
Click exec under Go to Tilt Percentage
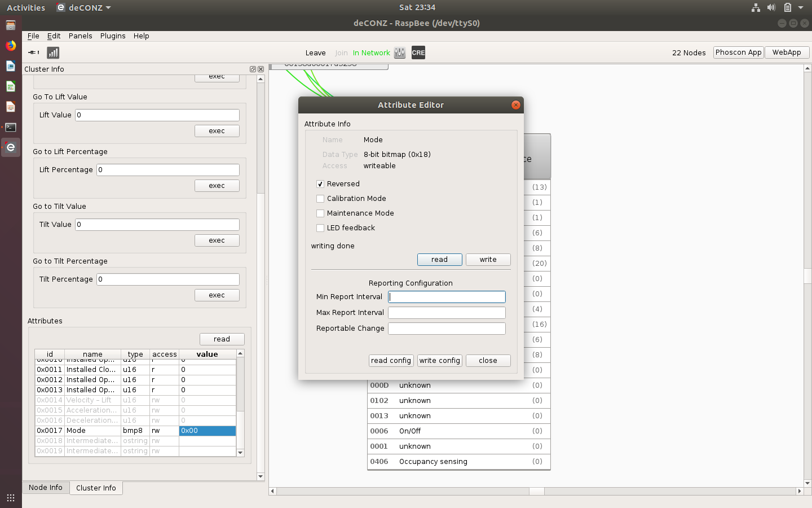(x=217, y=295)
